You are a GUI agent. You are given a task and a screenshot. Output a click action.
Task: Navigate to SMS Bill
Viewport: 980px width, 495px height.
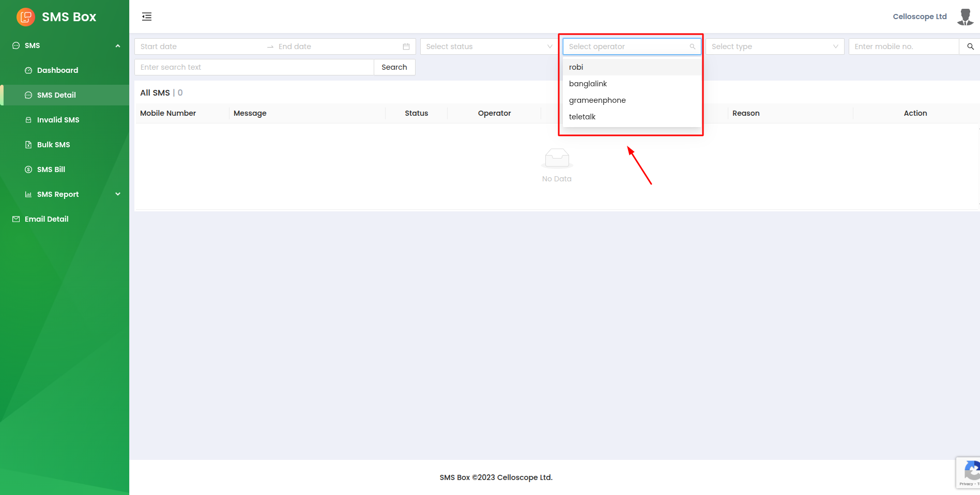[x=51, y=169]
